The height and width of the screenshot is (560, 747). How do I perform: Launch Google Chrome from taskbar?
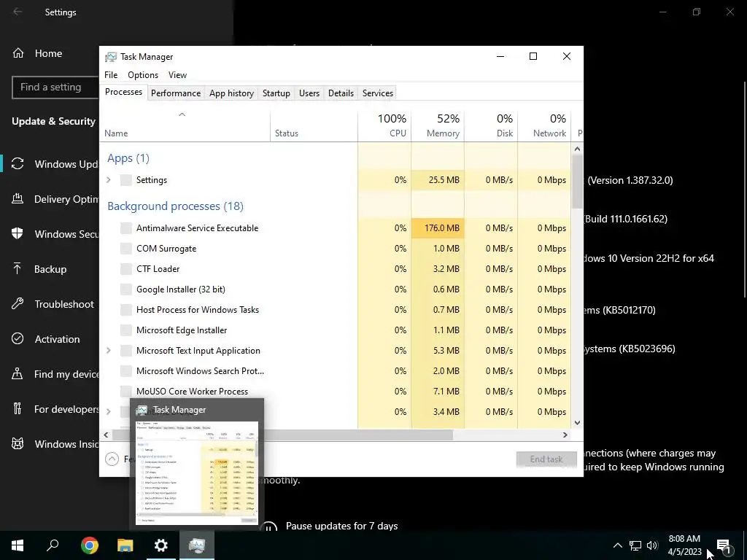(x=89, y=545)
